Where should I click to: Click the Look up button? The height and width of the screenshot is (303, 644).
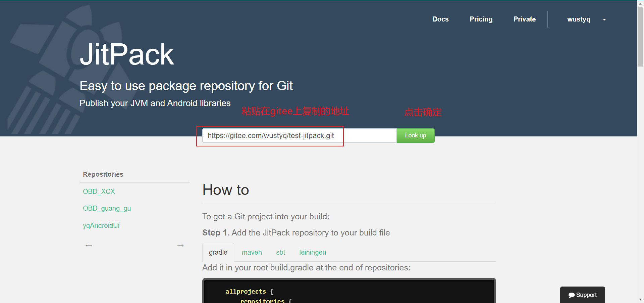click(415, 135)
